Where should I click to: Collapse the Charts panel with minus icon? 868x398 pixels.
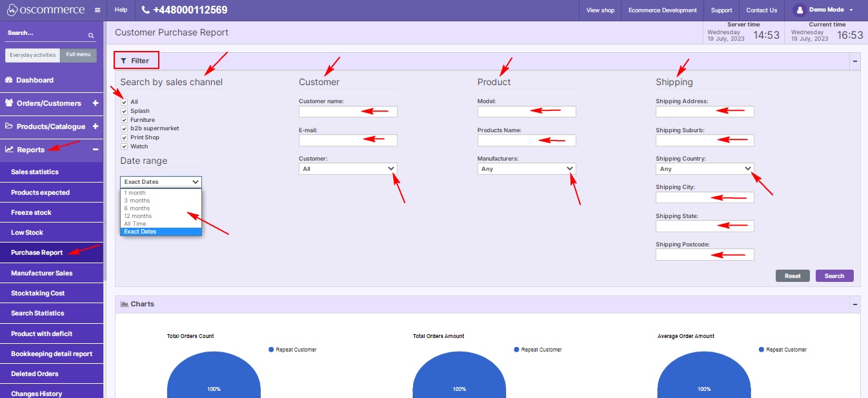click(x=855, y=304)
